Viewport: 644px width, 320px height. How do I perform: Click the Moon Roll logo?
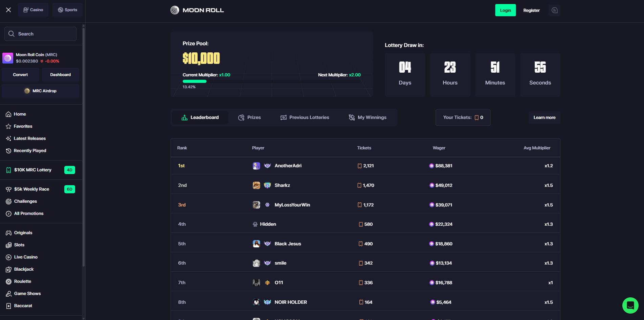[197, 10]
